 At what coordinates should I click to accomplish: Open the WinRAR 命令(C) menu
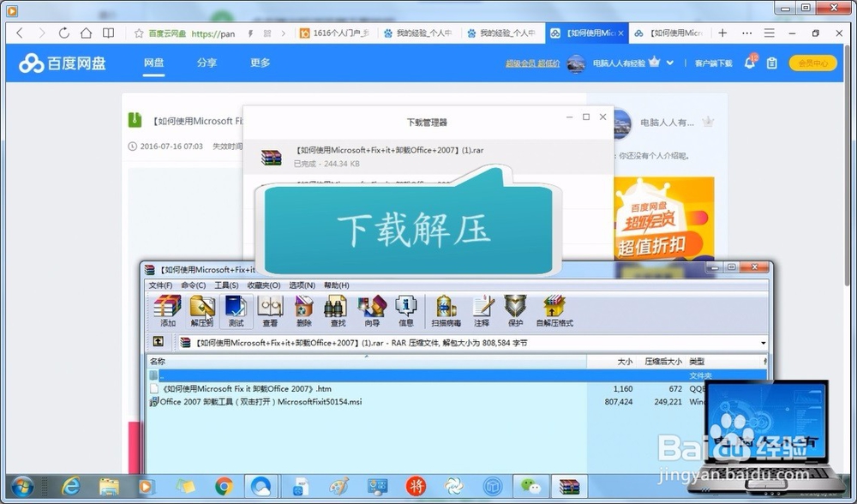(193, 285)
